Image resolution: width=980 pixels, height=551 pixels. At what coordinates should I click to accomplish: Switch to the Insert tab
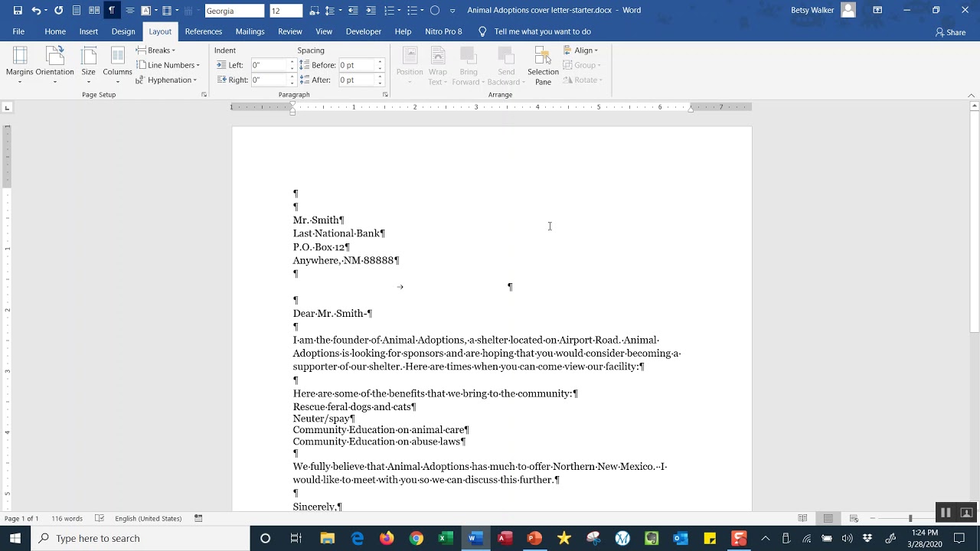89,31
